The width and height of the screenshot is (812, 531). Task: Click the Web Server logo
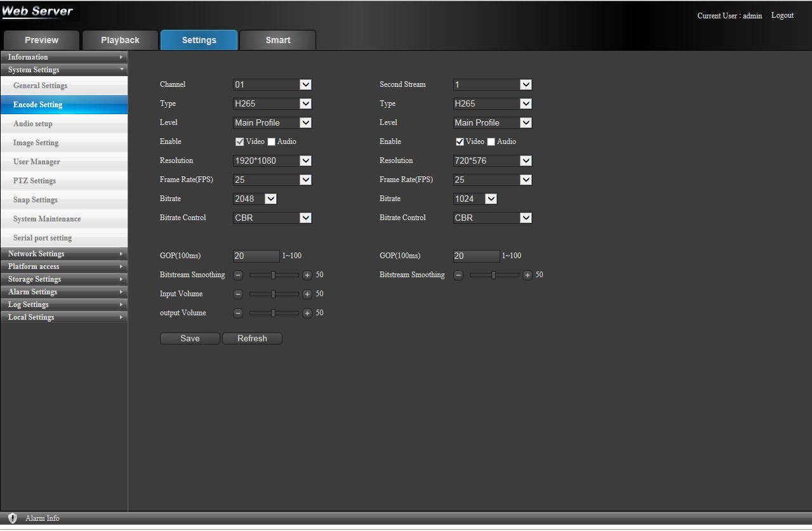(x=38, y=12)
